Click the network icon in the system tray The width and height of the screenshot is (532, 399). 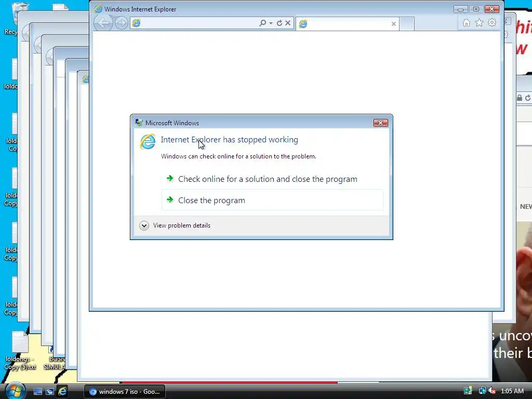[482, 391]
